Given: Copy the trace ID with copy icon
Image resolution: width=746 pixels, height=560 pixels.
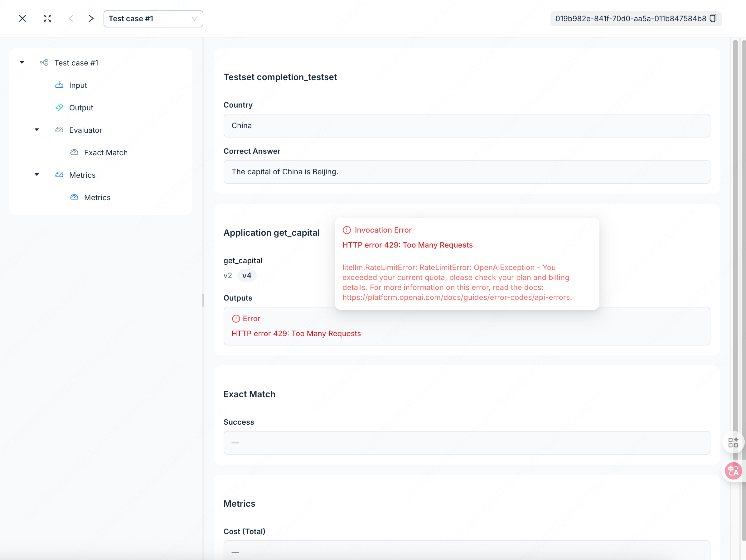Looking at the screenshot, I should pyautogui.click(x=713, y=18).
